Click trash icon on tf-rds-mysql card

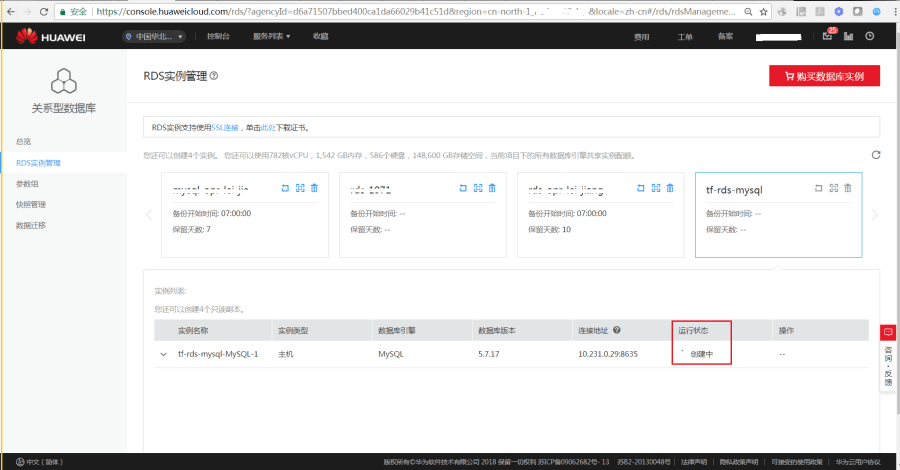(848, 188)
